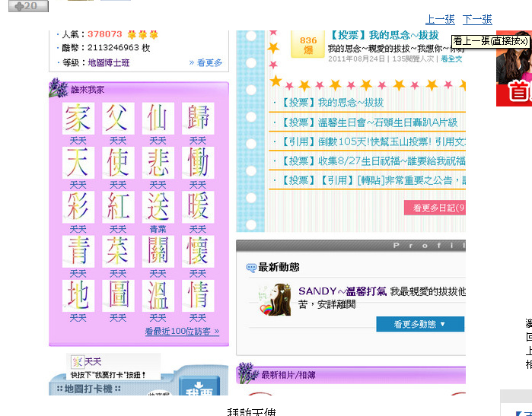
Task: Click the 酷幣 amount 2113246963 枚
Action: tap(119, 48)
